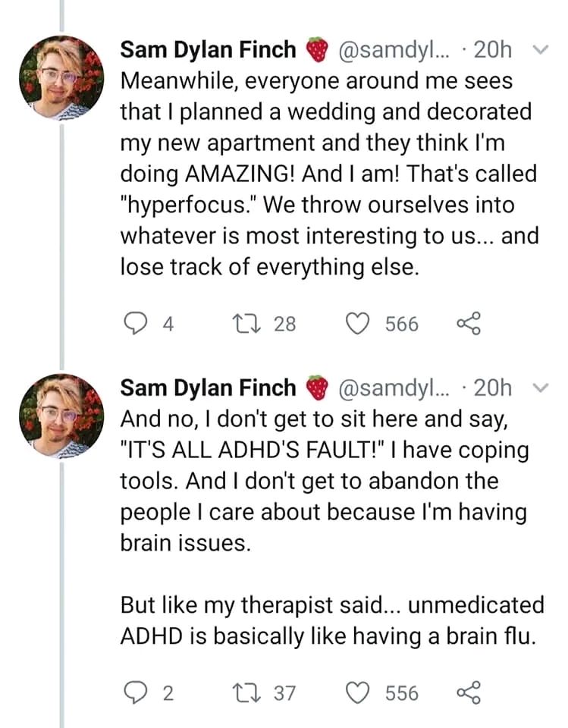Open Sam Dylan Finch's name on the first tweet

pyautogui.click(x=209, y=50)
